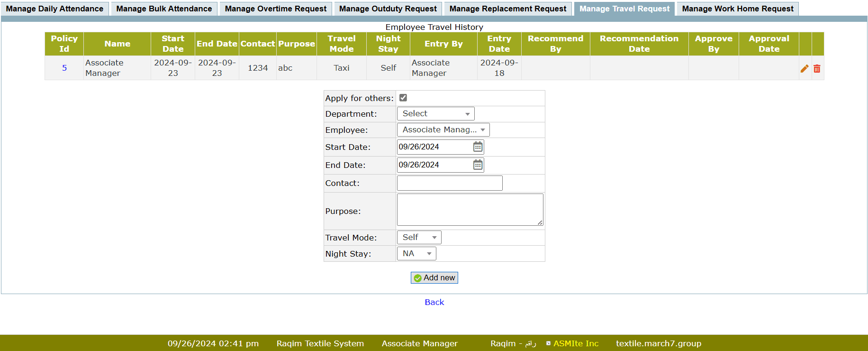The height and width of the screenshot is (351, 868).
Task: Open the Employee dropdown list
Action: (443, 130)
